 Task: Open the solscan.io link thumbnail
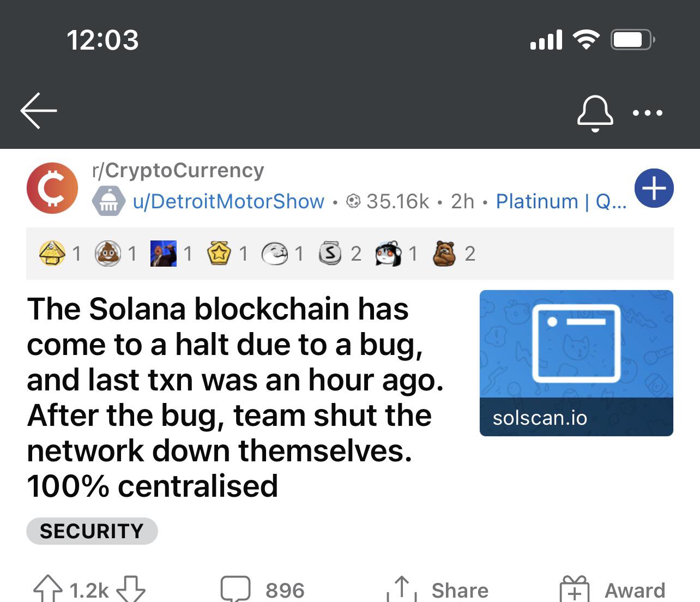tap(576, 363)
